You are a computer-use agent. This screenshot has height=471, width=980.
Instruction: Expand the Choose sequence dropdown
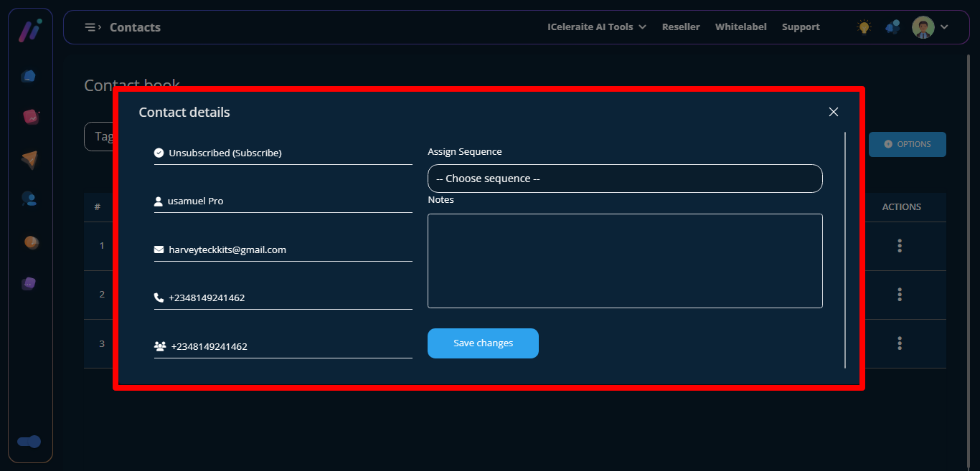(624, 179)
